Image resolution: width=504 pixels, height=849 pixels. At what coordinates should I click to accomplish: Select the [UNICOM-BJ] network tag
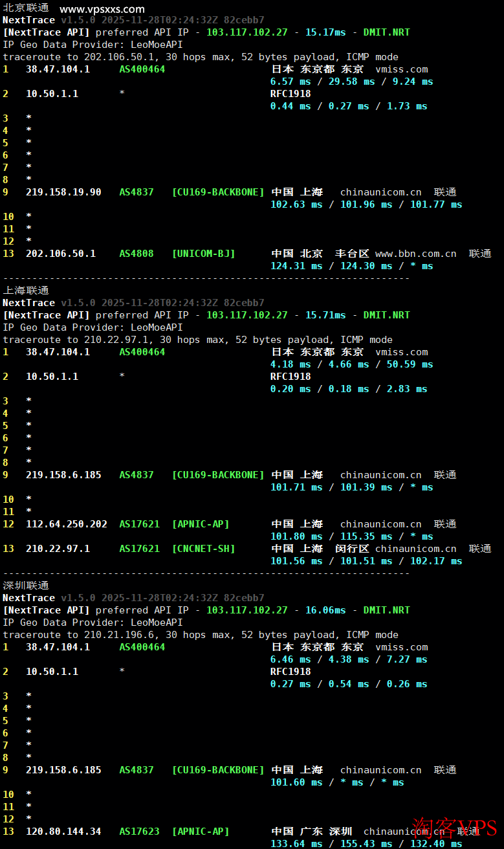[203, 254]
